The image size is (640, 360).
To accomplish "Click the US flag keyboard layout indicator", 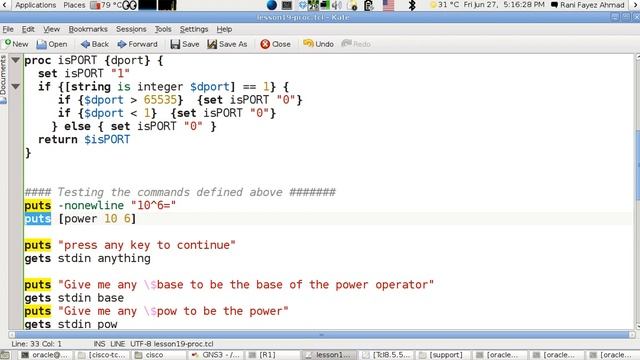I will (x=388, y=5).
